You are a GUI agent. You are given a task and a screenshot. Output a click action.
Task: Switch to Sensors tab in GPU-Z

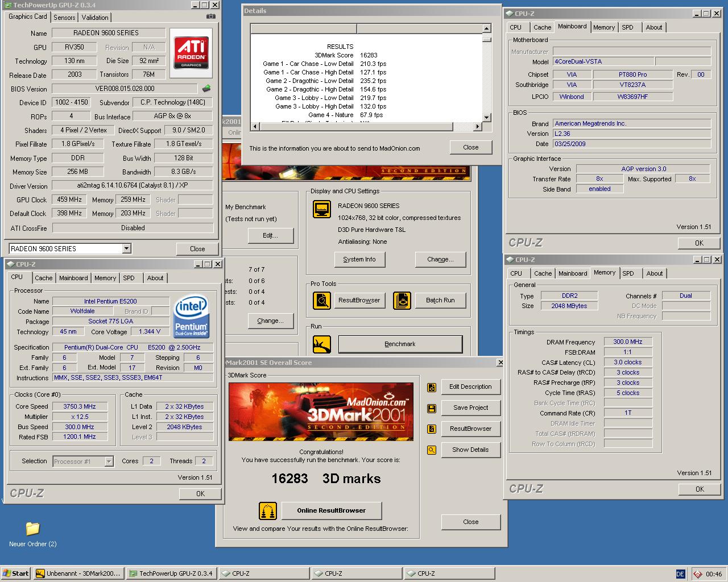(x=64, y=18)
